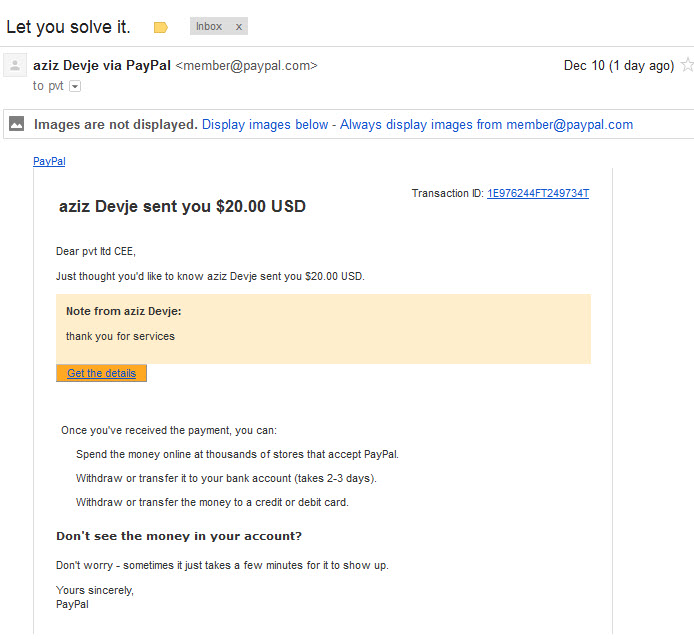
Task: Click sender name aziz Devje via PayPal
Action: [102, 65]
